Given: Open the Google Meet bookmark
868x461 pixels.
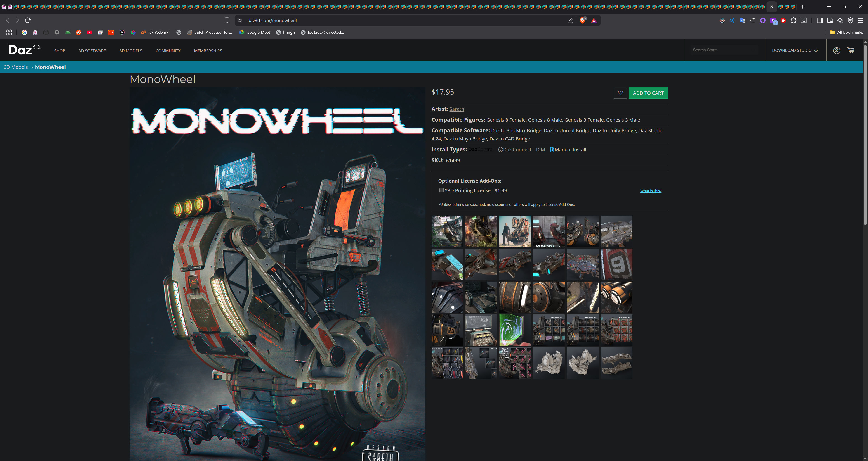Looking at the screenshot, I should (255, 32).
